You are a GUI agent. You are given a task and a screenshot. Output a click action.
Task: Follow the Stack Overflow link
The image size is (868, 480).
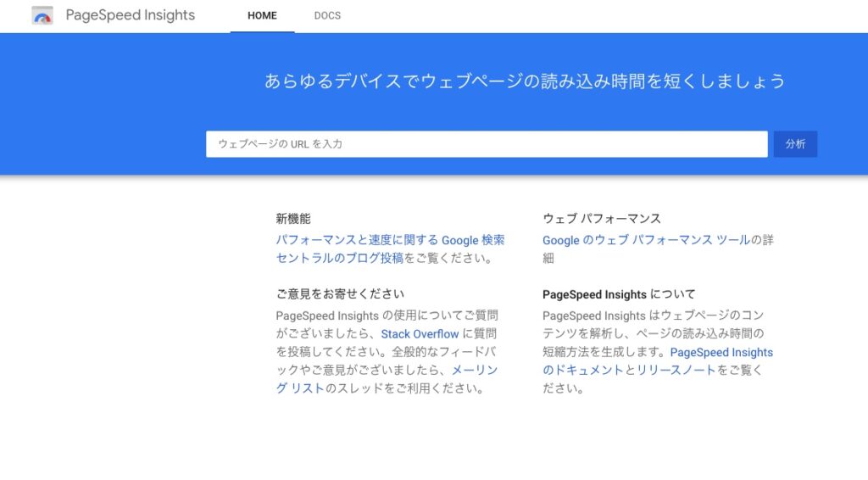pos(420,334)
